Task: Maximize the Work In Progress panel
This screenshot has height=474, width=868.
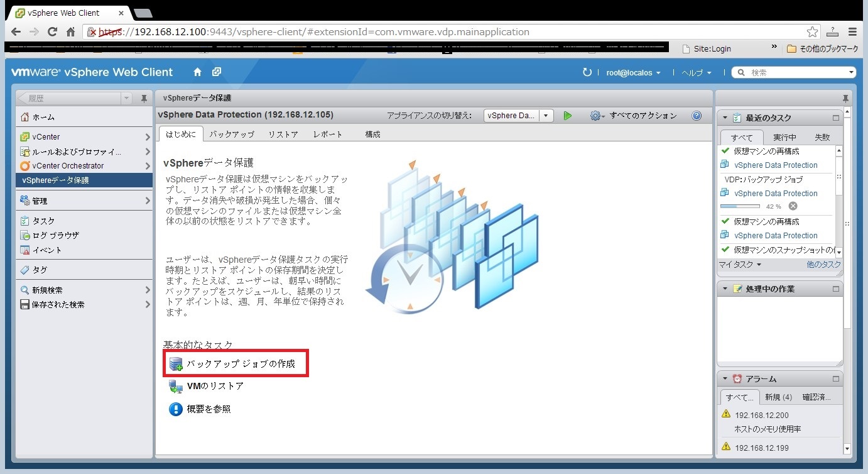Action: pyautogui.click(x=836, y=289)
